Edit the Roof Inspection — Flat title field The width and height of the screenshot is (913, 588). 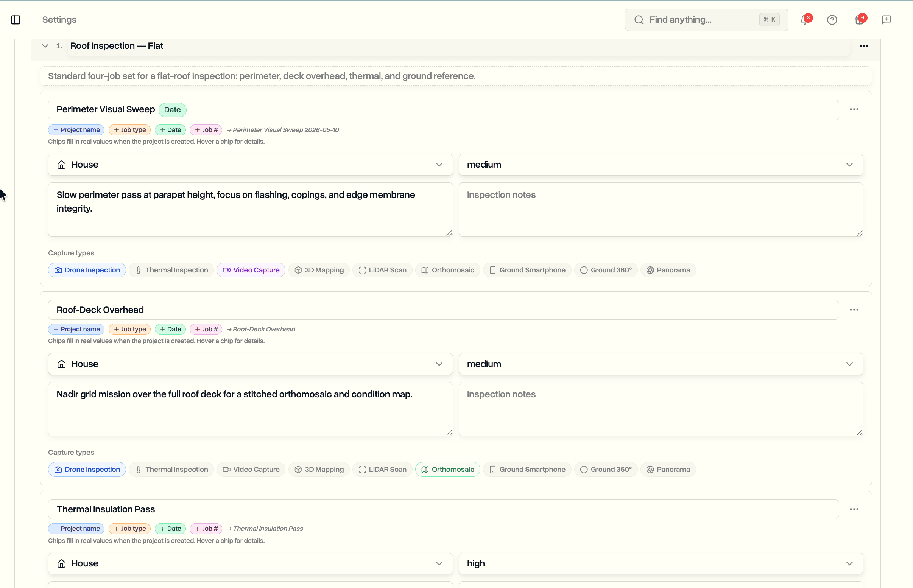[x=459, y=46]
